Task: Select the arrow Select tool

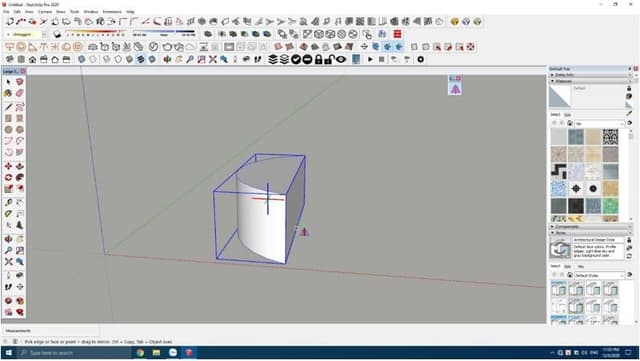Action: pos(9,82)
